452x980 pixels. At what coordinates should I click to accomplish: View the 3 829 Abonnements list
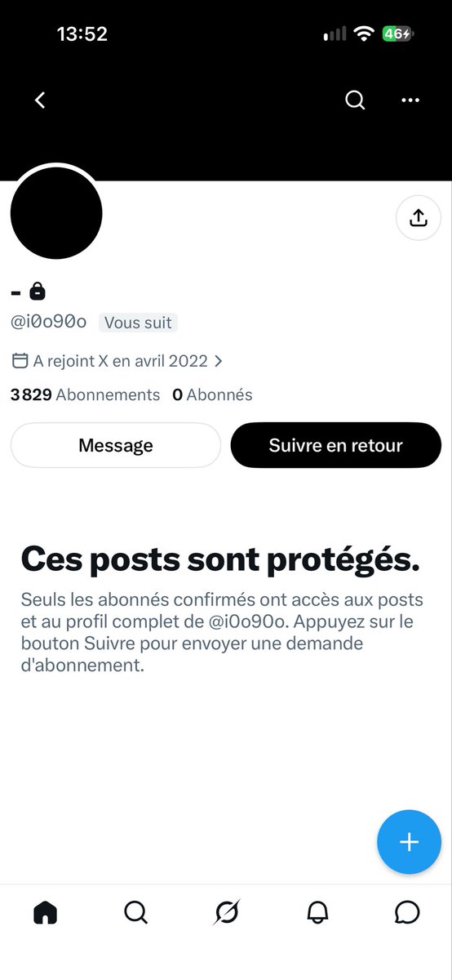tap(85, 394)
